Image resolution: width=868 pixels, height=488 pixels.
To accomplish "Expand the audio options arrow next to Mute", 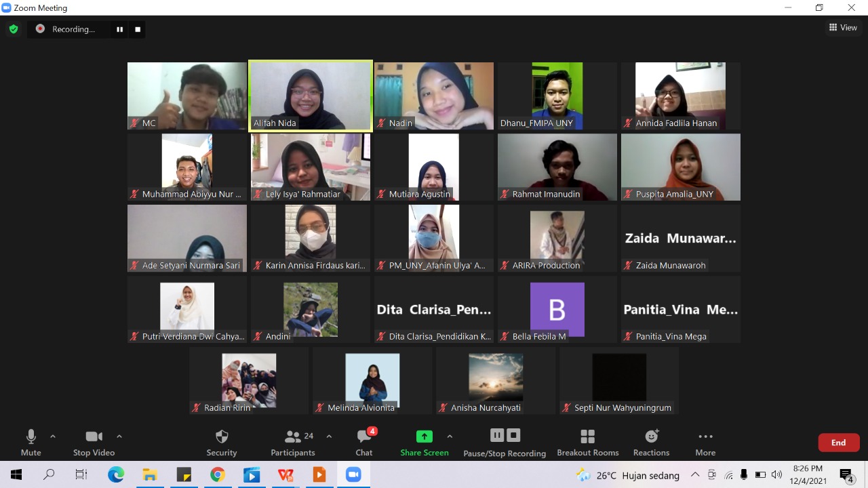I will tap(53, 436).
